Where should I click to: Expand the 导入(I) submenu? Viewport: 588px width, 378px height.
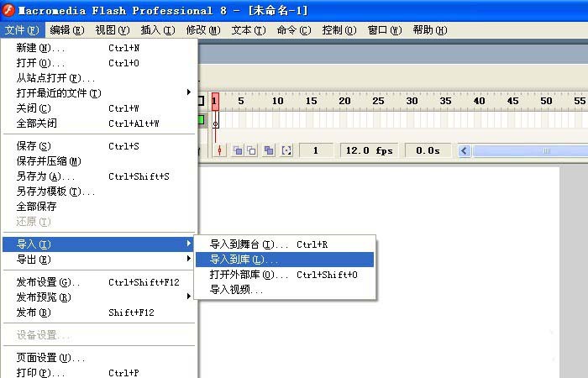click(99, 244)
